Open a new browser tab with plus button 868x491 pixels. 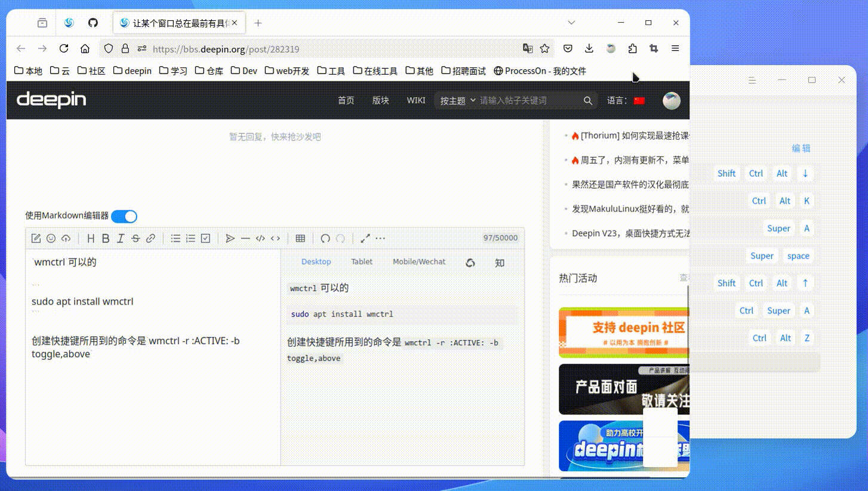pos(258,23)
